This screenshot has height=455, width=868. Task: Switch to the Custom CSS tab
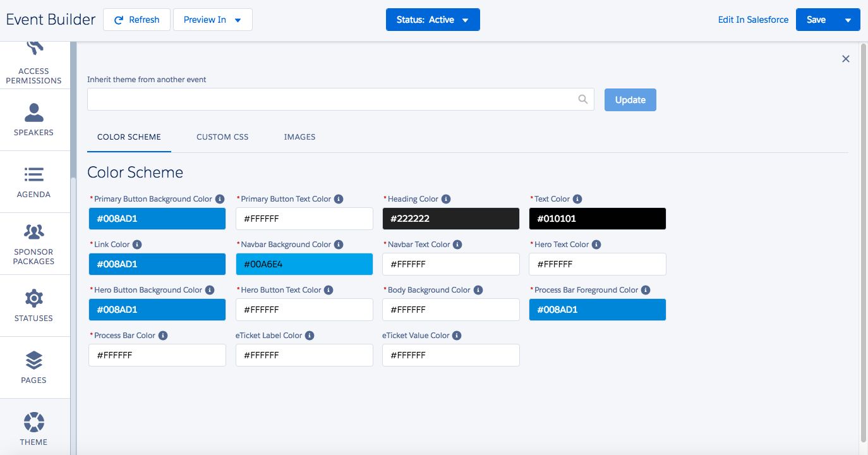[222, 136]
